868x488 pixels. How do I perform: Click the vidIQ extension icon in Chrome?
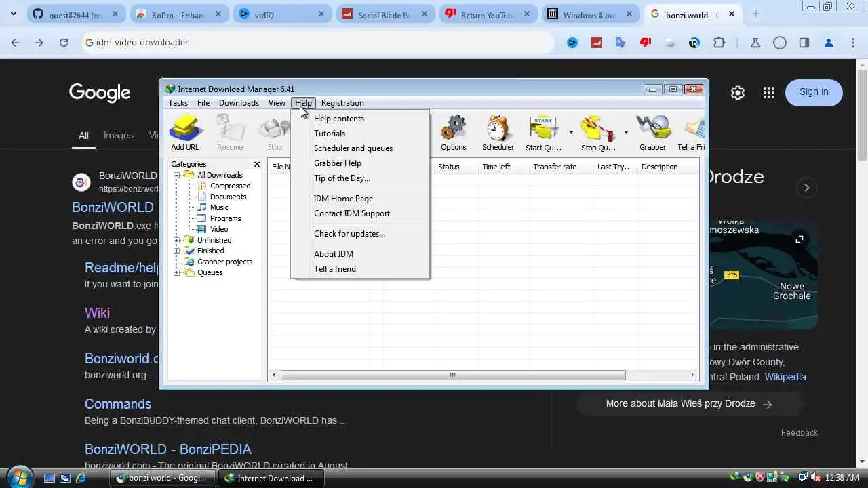click(x=572, y=43)
